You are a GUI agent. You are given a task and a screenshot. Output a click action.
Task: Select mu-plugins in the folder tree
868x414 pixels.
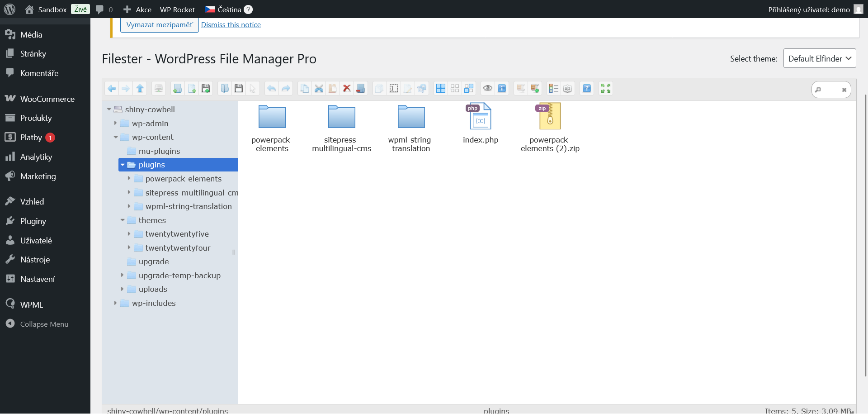coord(159,151)
